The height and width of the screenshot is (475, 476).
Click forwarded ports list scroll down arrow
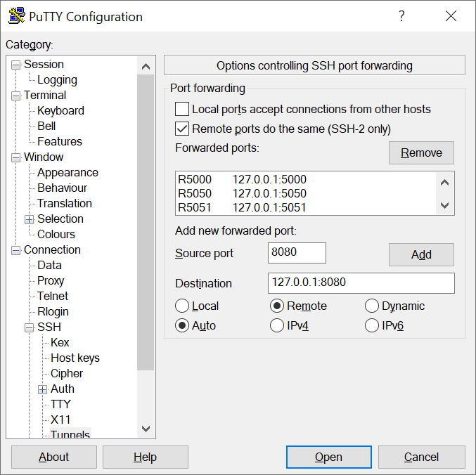click(445, 205)
